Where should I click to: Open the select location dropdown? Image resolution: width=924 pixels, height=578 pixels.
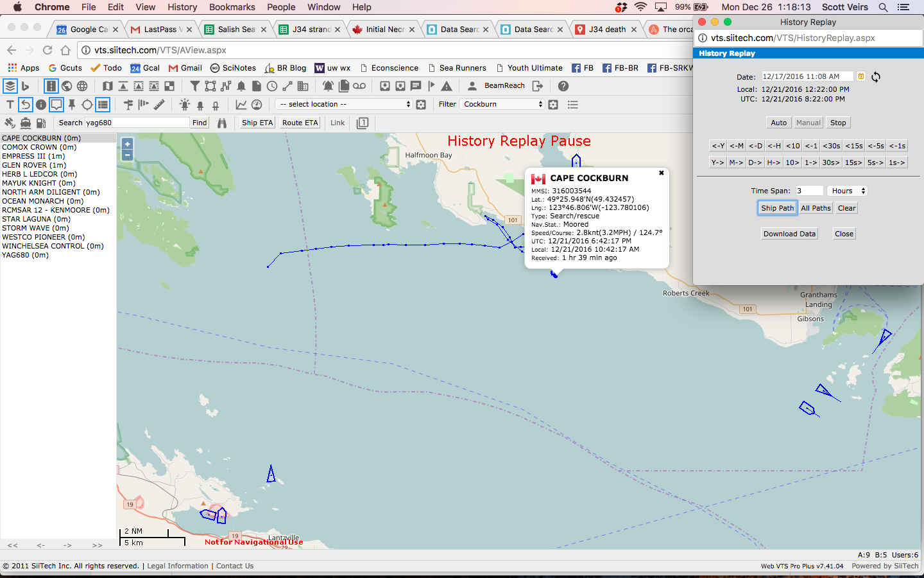343,104
